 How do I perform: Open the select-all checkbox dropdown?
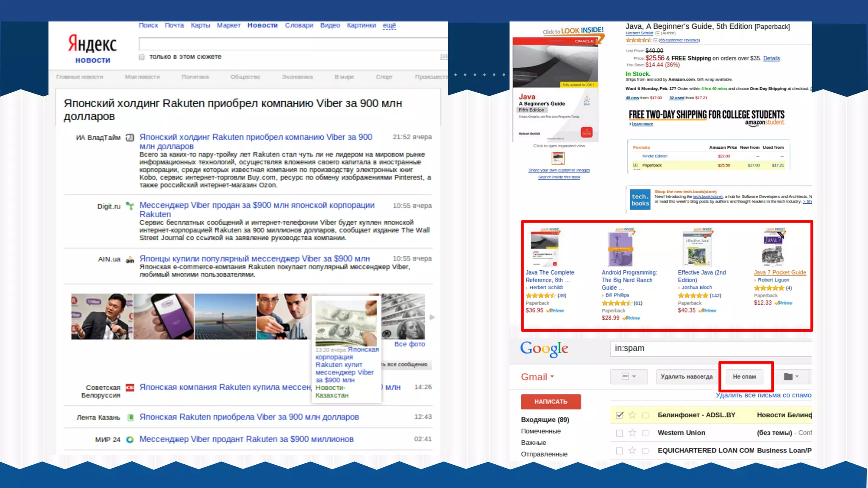634,377
